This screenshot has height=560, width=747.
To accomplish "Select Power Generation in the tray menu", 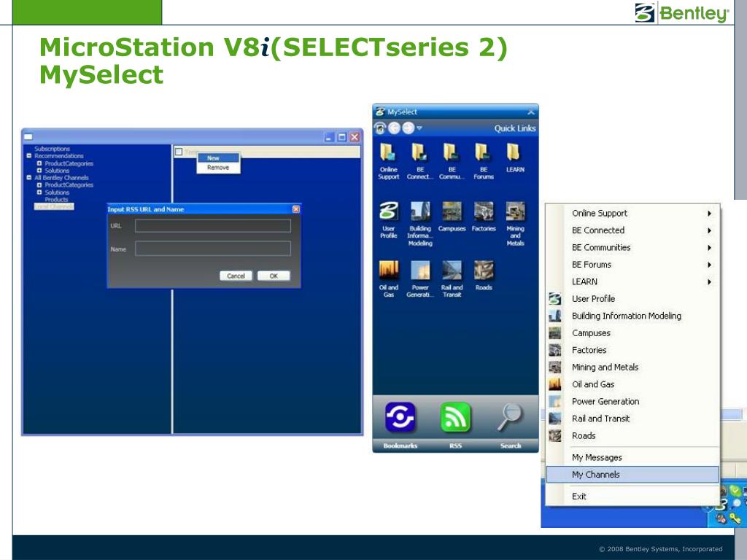I will tap(632, 402).
